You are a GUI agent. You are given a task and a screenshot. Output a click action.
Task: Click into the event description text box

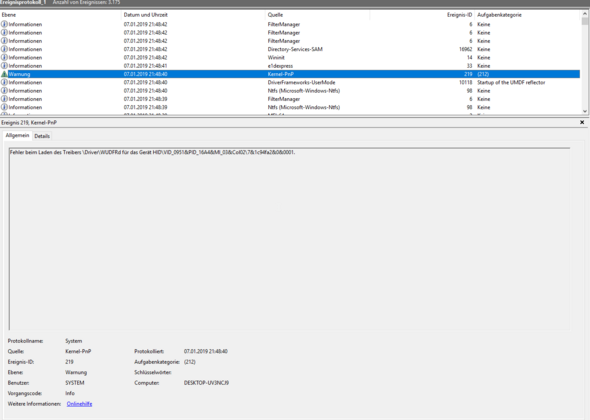pos(289,239)
